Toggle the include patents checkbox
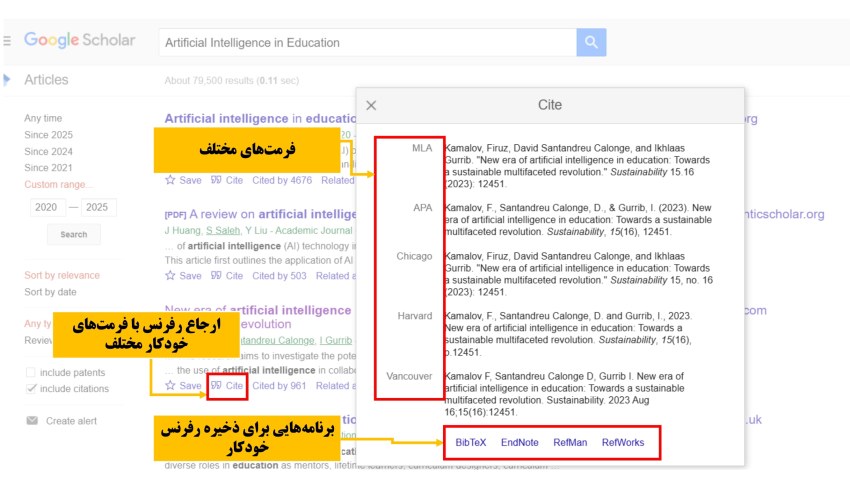 [30, 372]
